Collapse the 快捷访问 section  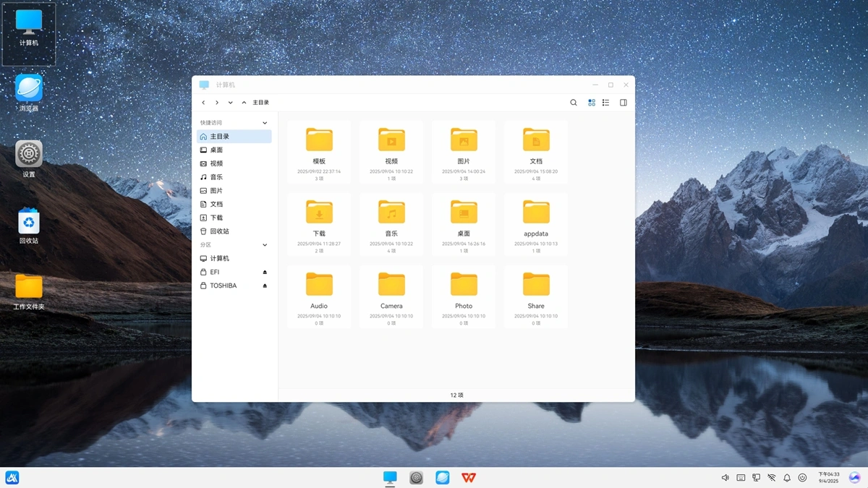click(265, 123)
